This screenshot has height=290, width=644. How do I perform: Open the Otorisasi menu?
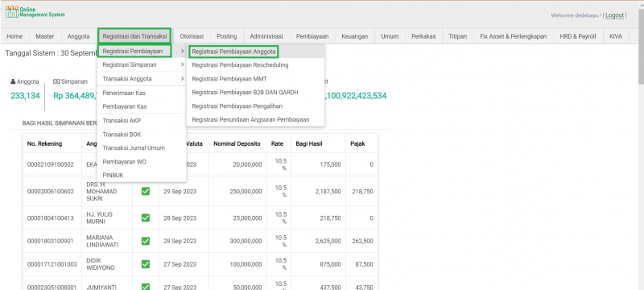(x=192, y=36)
